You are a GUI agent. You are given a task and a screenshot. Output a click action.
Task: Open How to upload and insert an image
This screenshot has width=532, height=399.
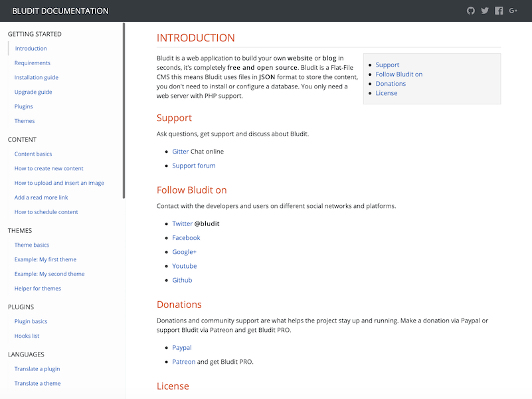coord(59,183)
